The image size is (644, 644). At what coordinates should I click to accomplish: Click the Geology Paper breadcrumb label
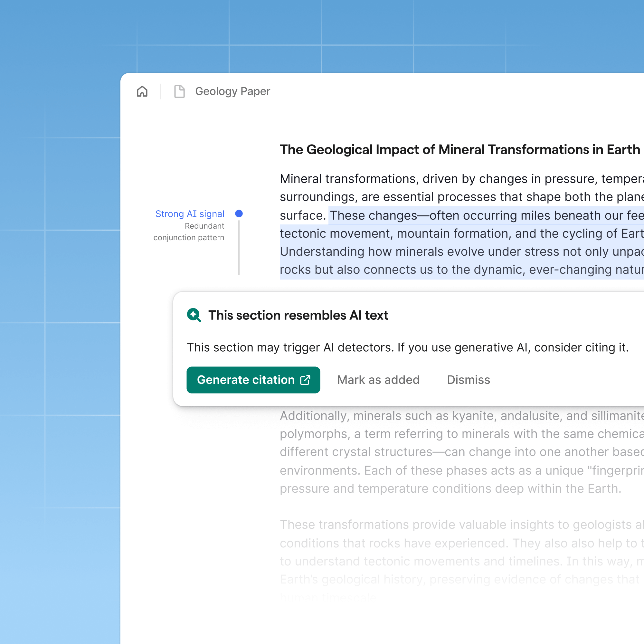[233, 91]
